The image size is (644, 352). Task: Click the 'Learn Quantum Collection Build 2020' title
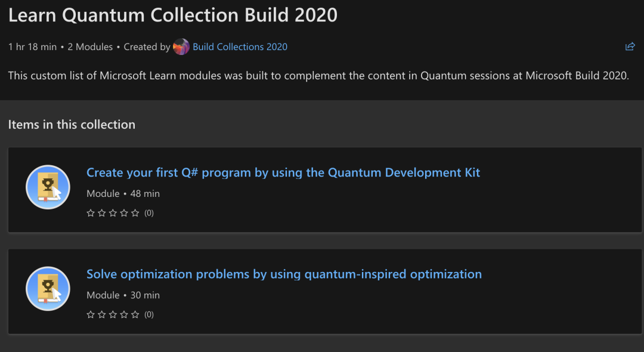pyautogui.click(x=173, y=16)
